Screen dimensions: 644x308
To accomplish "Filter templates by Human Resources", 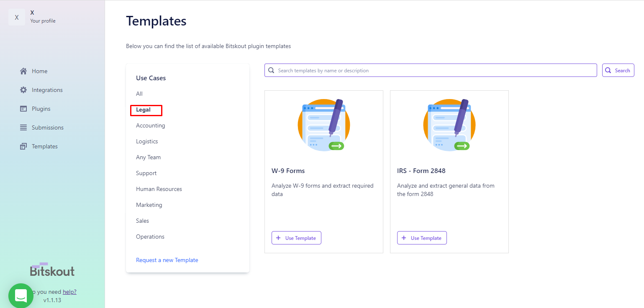I will tap(159, 189).
